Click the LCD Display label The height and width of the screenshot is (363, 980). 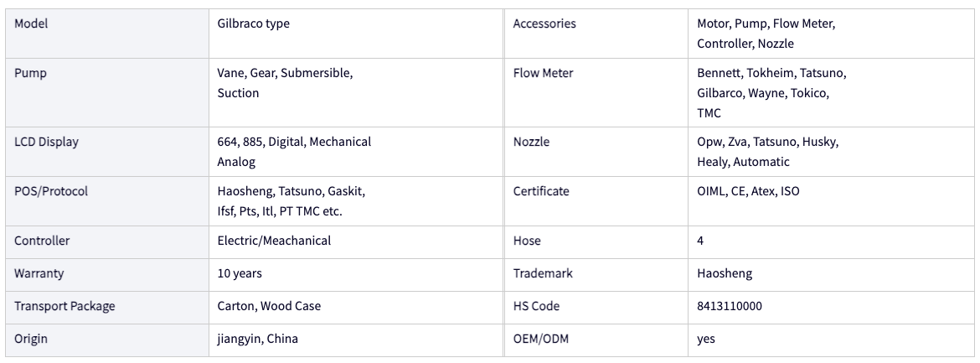pyautogui.click(x=46, y=142)
